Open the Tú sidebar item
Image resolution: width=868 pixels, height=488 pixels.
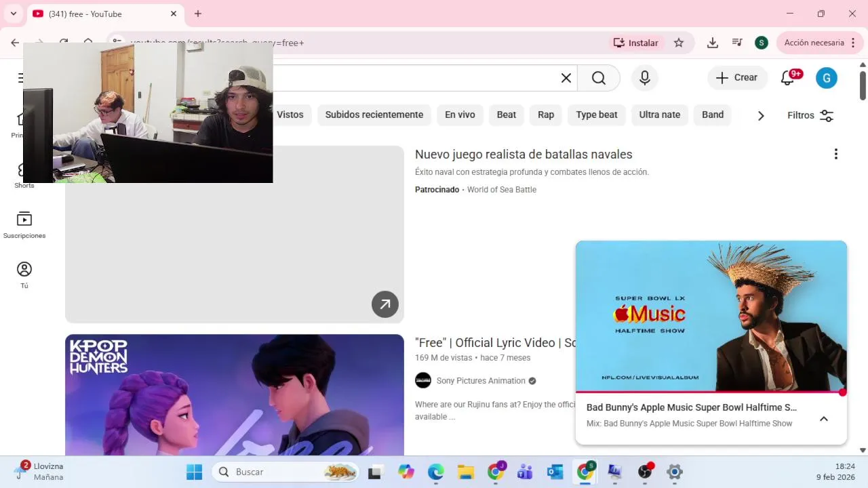24,275
